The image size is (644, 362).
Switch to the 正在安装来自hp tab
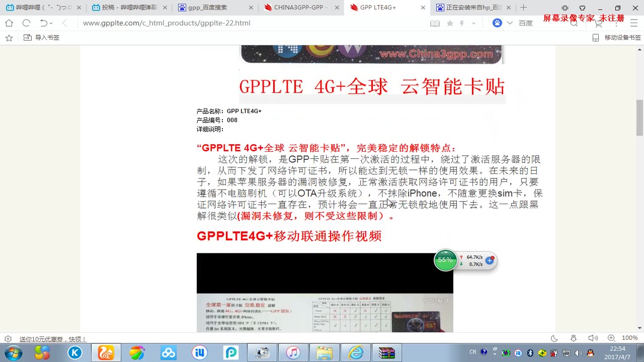[473, 8]
